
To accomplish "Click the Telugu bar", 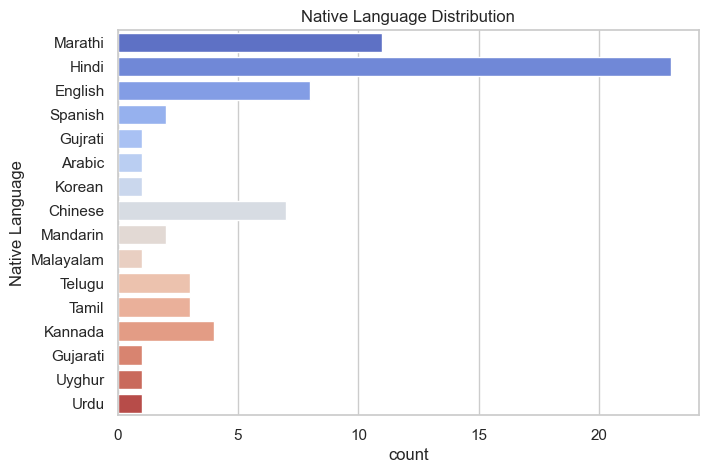I will pyautogui.click(x=154, y=283).
